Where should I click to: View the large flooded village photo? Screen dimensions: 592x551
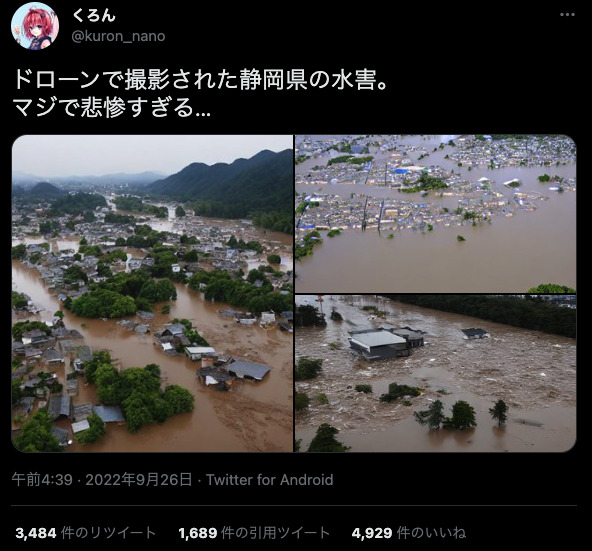point(152,293)
